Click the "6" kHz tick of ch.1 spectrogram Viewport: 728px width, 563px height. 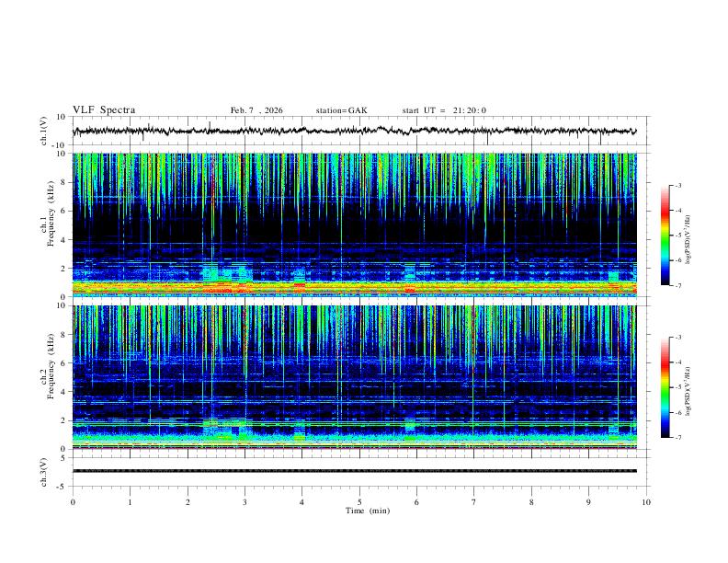[x=64, y=211]
